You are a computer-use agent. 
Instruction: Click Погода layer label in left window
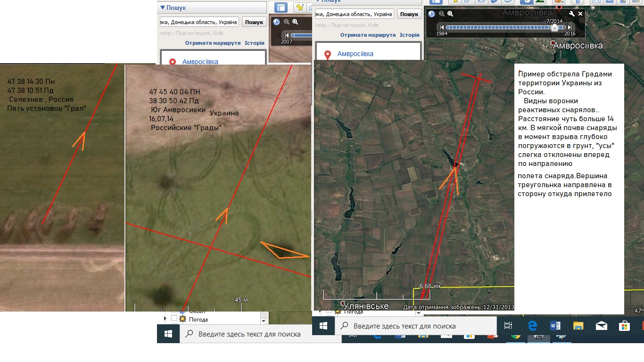click(x=198, y=319)
